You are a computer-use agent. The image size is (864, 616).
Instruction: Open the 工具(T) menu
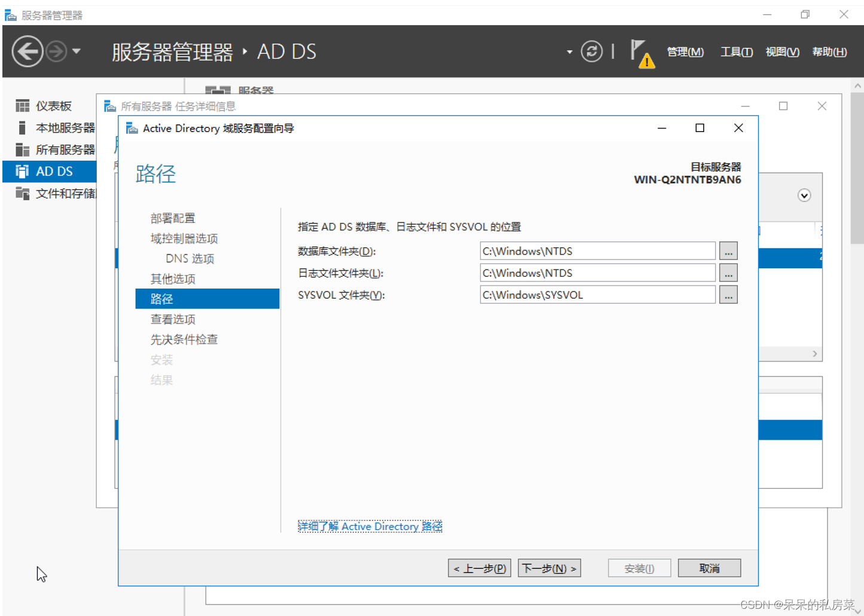tap(736, 52)
